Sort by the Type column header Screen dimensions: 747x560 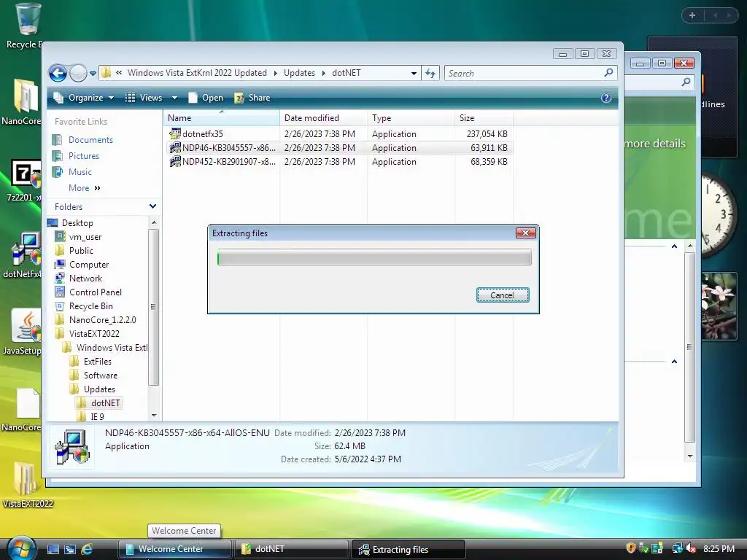point(411,117)
